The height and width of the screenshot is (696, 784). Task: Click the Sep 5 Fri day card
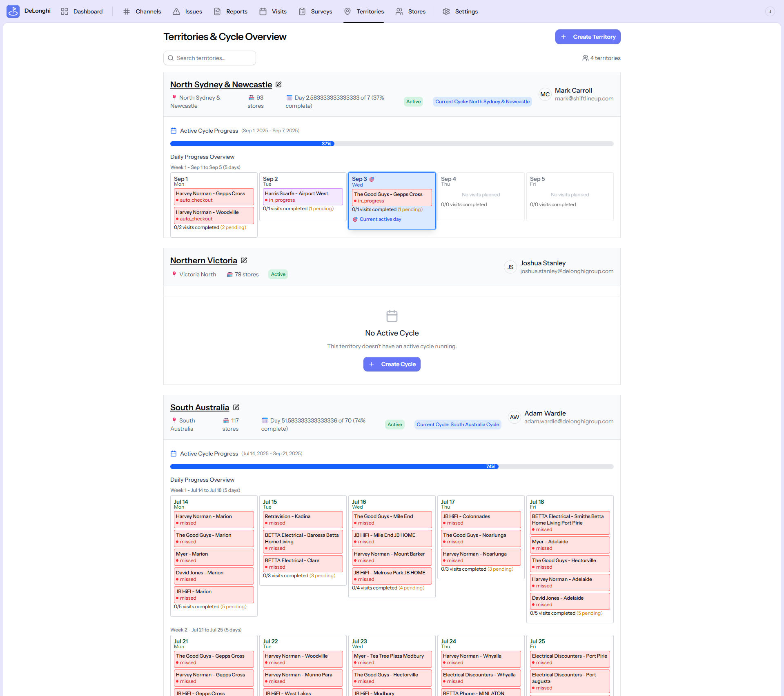pos(570,197)
